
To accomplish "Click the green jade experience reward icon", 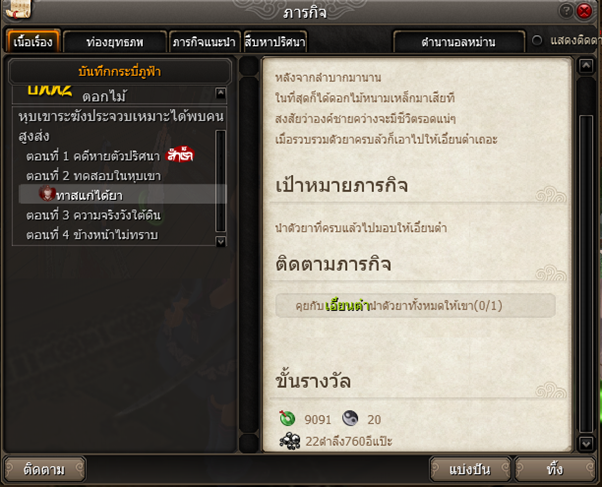I will tap(287, 418).
